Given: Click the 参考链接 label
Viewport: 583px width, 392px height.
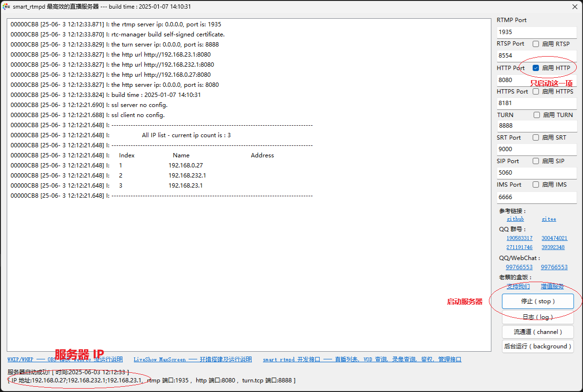Looking at the screenshot, I should click(512, 211).
